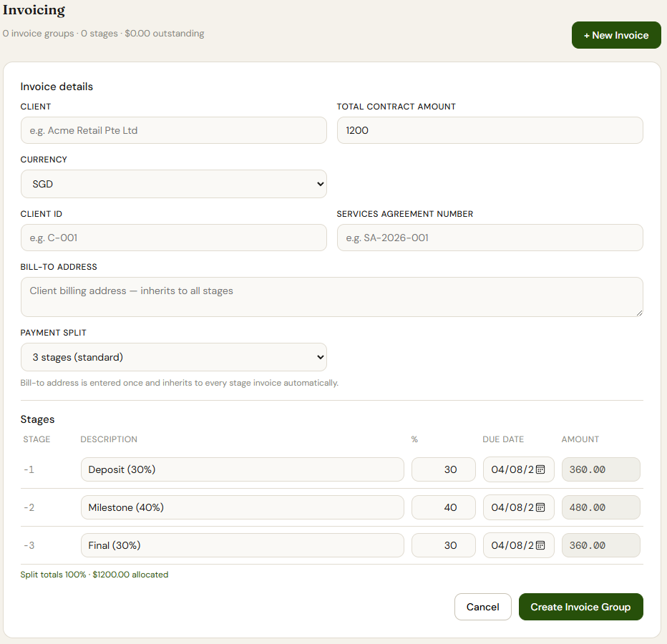Viewport: 667px width, 644px height.
Task: Open the Currency SGD dropdown
Action: [174, 184]
